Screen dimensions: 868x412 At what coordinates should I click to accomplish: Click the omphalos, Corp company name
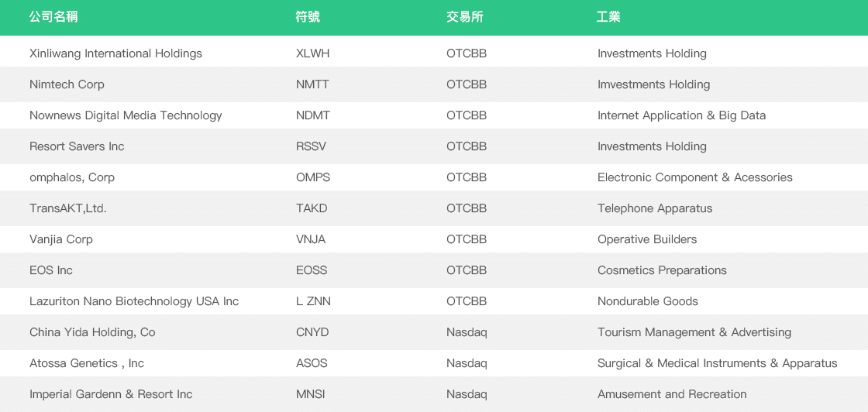click(72, 177)
